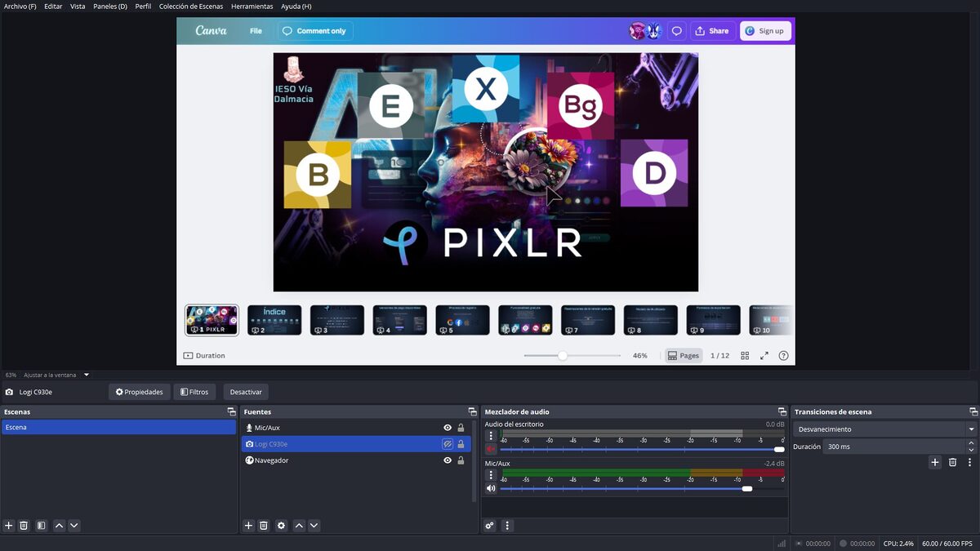Unmute the Audio del escritorio channel
Viewport: 980px width, 551px height.
491,449
